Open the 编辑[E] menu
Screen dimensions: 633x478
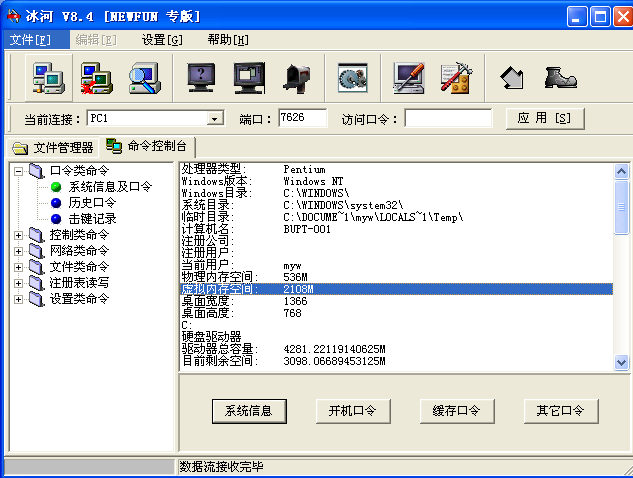point(96,40)
